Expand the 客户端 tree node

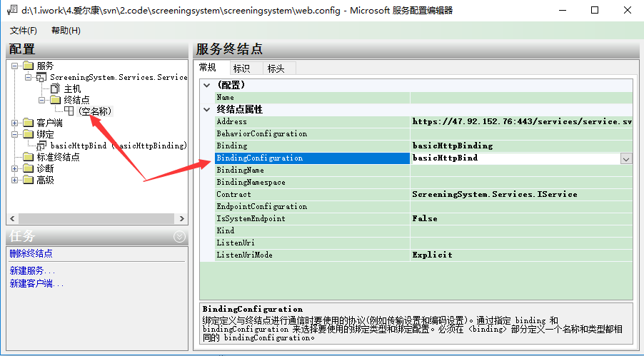15,123
